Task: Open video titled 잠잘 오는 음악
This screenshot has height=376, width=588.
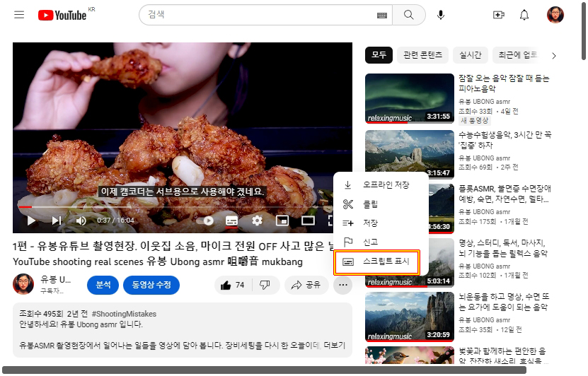Action: (504, 83)
